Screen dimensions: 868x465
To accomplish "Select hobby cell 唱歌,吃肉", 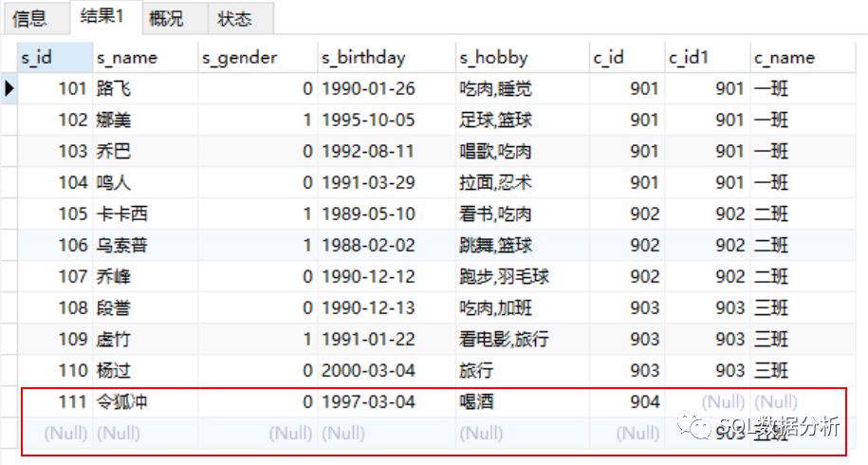I will pos(522,151).
